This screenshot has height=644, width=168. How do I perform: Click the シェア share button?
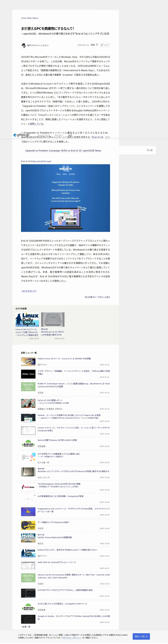(105, 45)
